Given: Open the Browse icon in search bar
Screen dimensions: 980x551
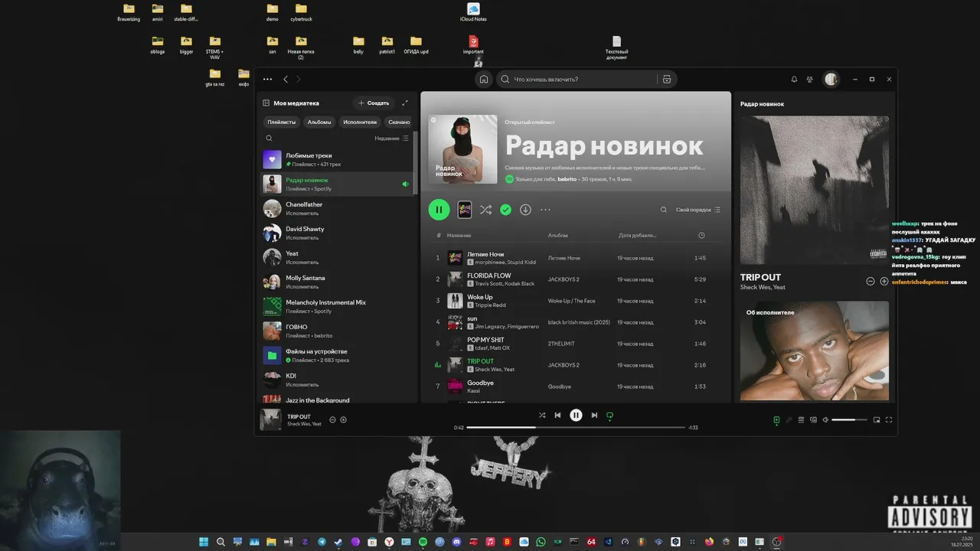Looking at the screenshot, I should (667, 79).
